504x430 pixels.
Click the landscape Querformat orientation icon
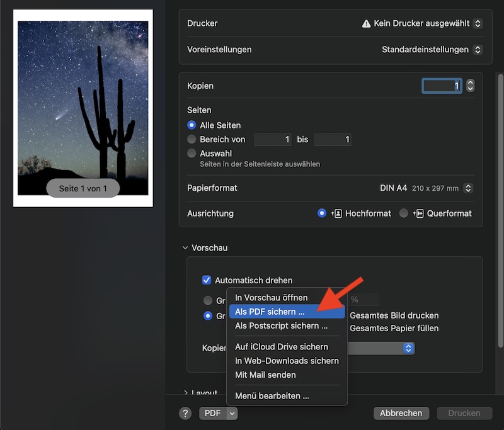pos(418,213)
